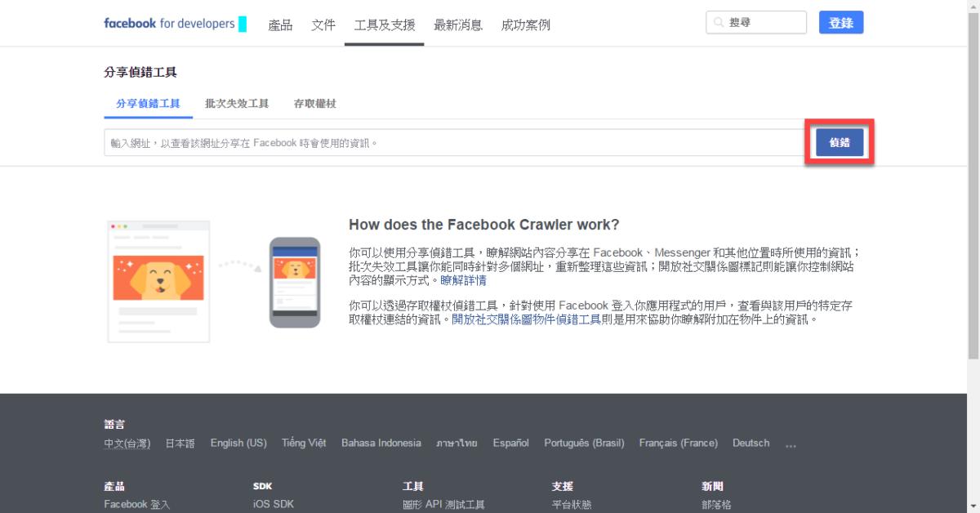Open the 工具及支援 menu
Image resolution: width=980 pixels, height=513 pixels.
click(385, 25)
